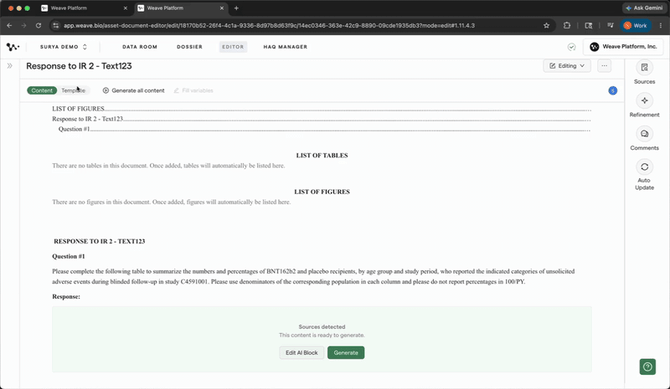Reload the browser page
The width and height of the screenshot is (670, 389).
tap(38, 26)
